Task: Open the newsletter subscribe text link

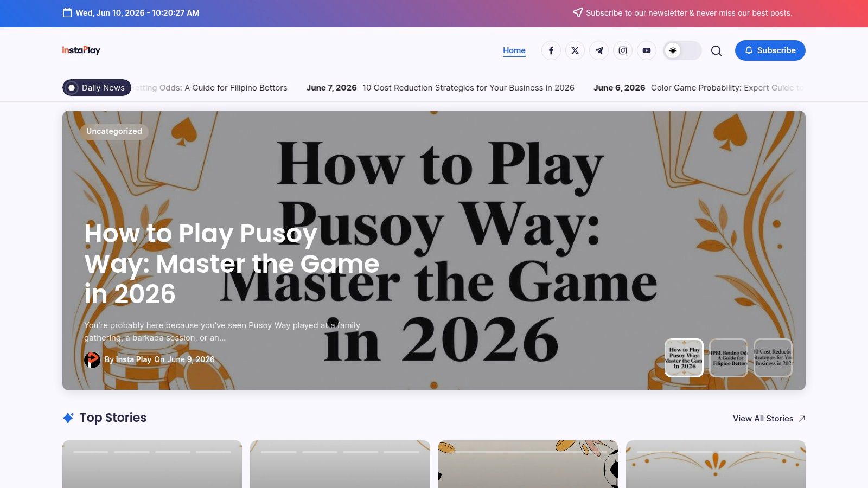Action: coord(689,13)
